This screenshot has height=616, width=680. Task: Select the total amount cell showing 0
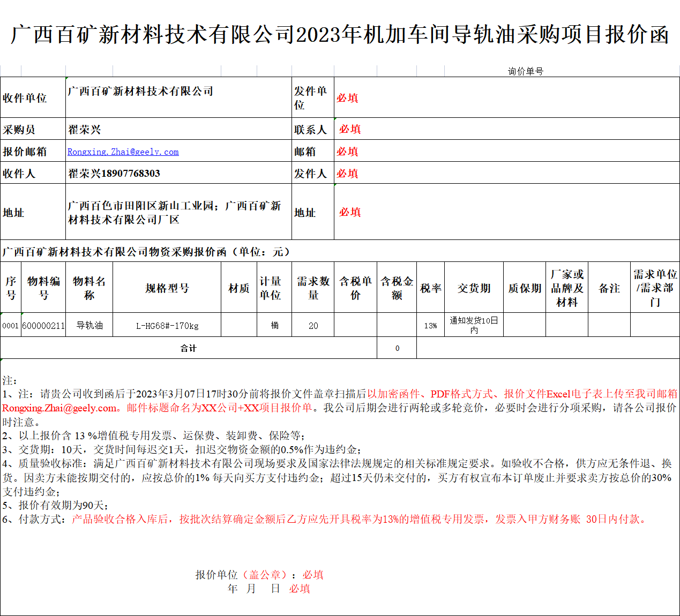397,348
